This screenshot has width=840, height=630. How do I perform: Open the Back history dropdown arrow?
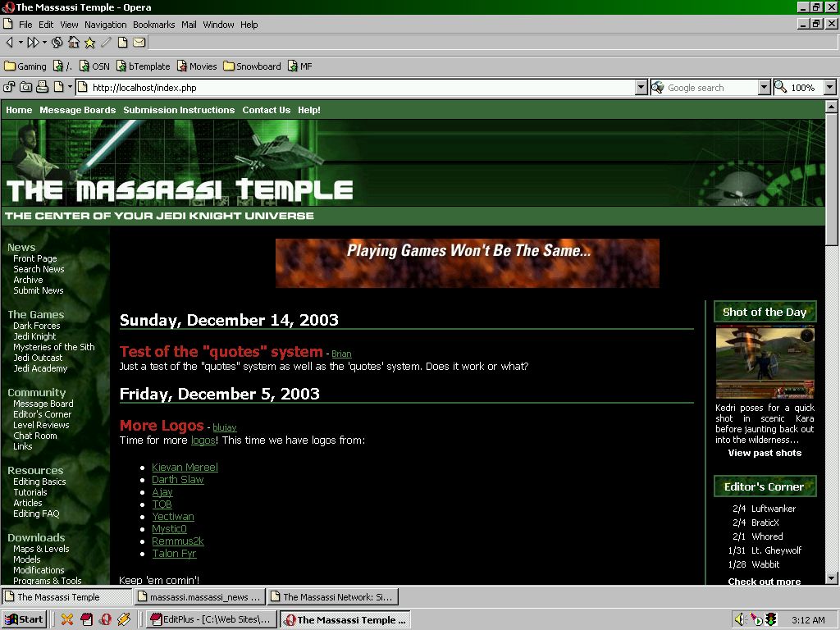click(21, 42)
